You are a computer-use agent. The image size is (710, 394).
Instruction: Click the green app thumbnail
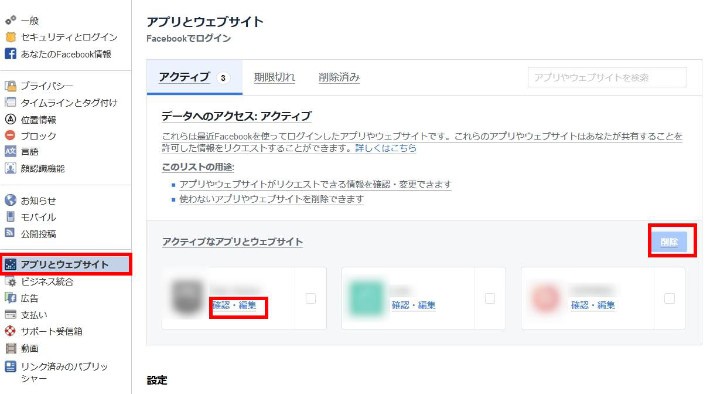tap(367, 298)
